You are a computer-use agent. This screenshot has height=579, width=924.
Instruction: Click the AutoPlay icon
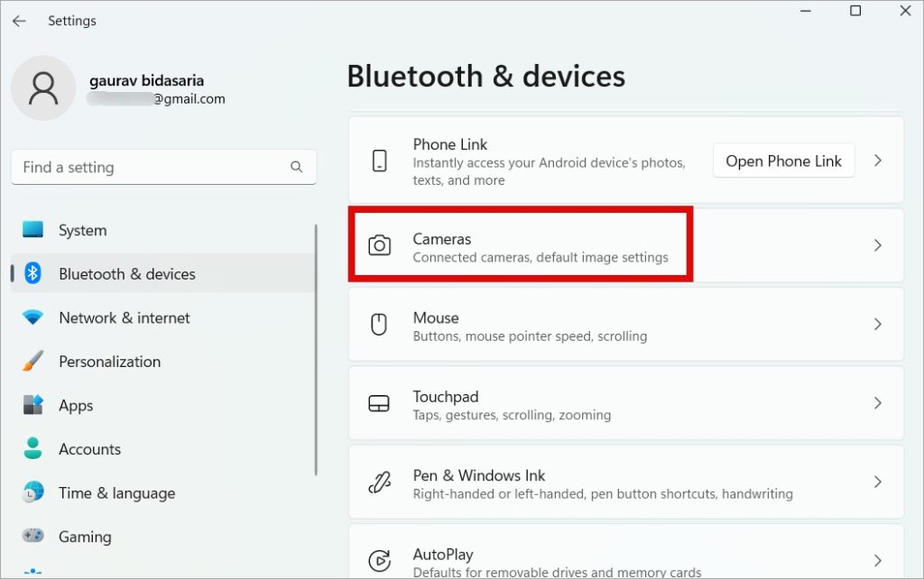pyautogui.click(x=380, y=560)
